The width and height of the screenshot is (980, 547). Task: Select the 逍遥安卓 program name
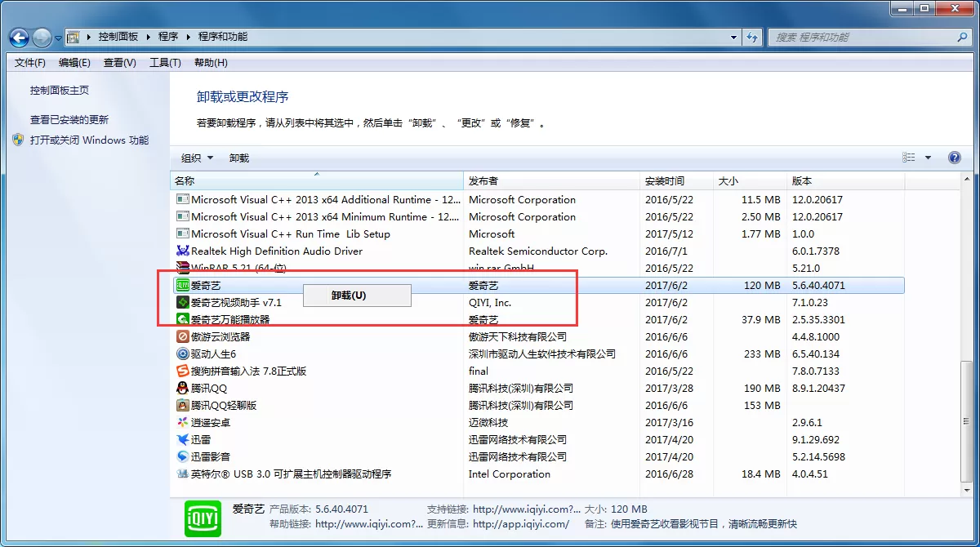coord(211,423)
